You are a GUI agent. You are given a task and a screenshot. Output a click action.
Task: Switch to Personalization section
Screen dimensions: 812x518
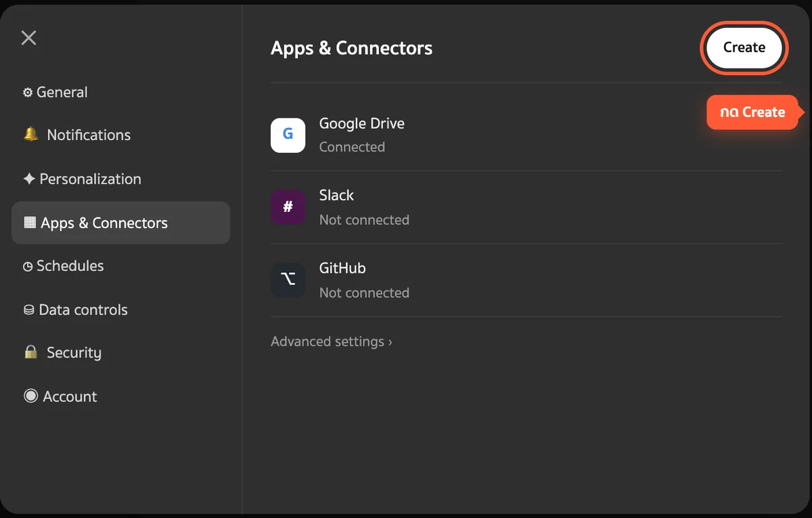121,179
